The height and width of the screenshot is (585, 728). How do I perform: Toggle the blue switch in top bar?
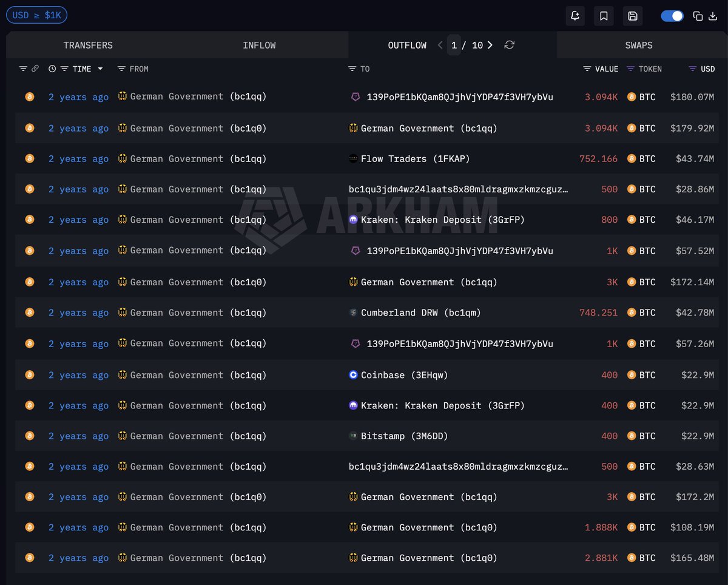pos(672,16)
